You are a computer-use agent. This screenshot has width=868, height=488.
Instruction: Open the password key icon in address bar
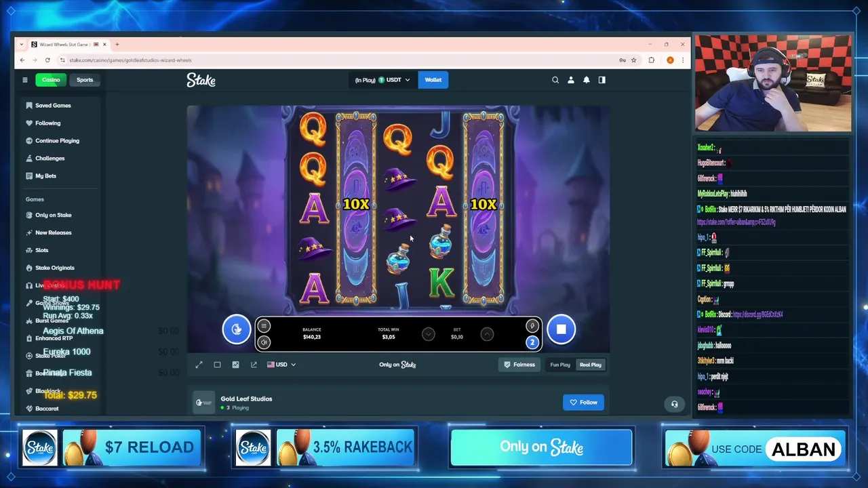[622, 60]
